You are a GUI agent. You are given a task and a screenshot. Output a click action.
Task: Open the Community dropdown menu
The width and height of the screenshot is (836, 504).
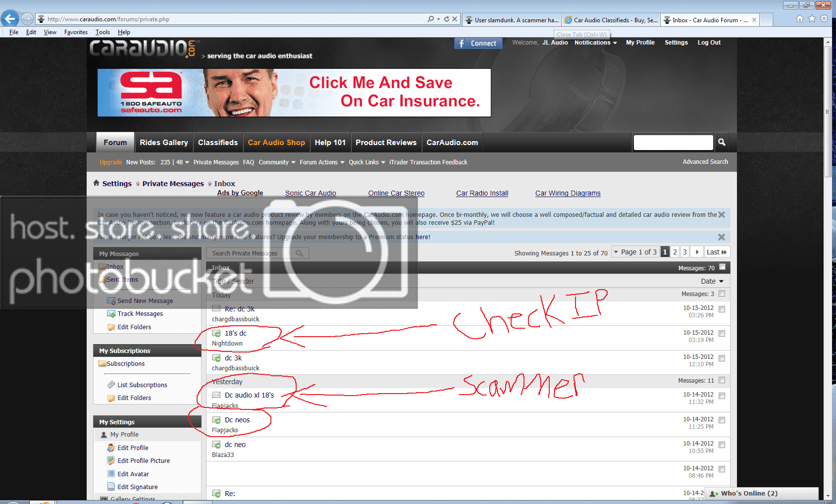277,162
